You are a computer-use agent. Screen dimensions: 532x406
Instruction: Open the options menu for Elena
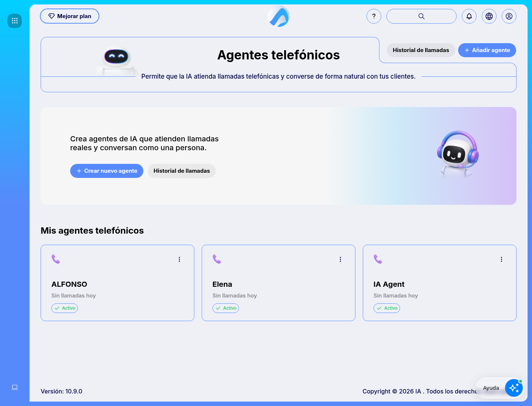341,259
